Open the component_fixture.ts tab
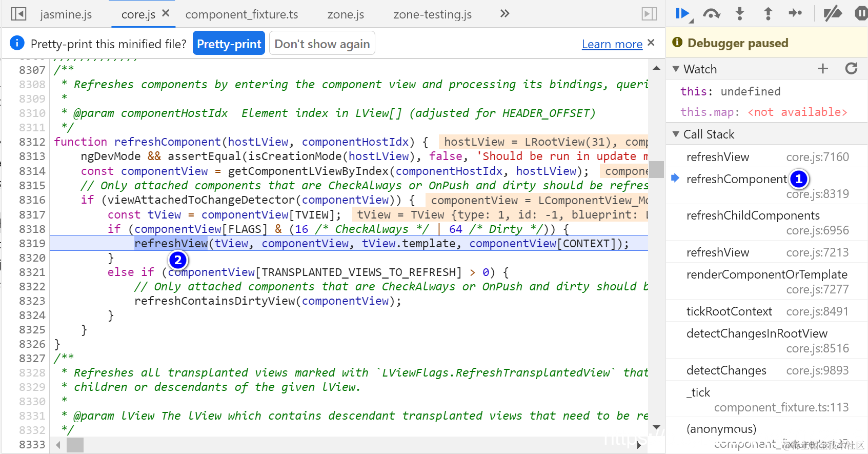868x454 pixels. point(241,14)
